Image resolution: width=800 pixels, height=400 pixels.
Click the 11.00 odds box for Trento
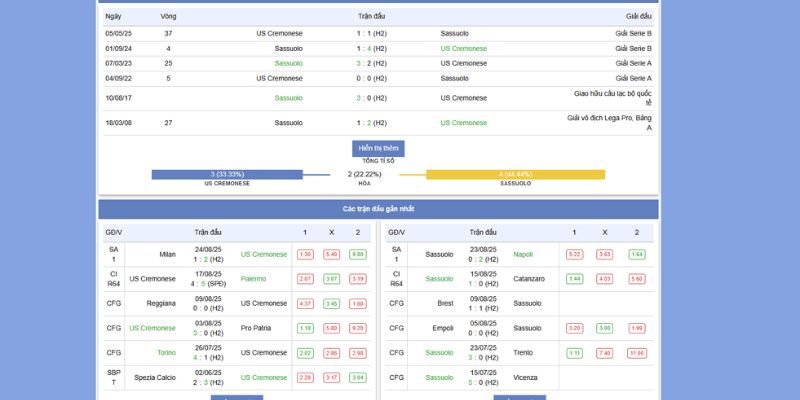[636, 353]
